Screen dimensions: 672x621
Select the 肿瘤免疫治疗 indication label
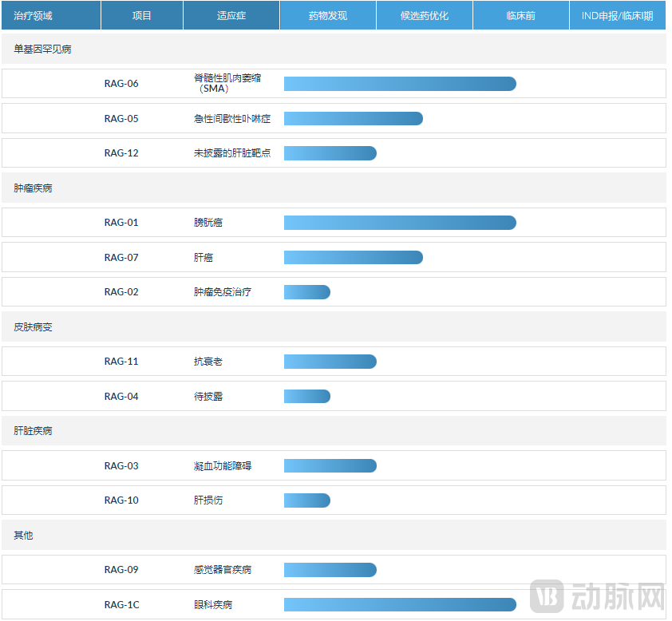(x=223, y=292)
